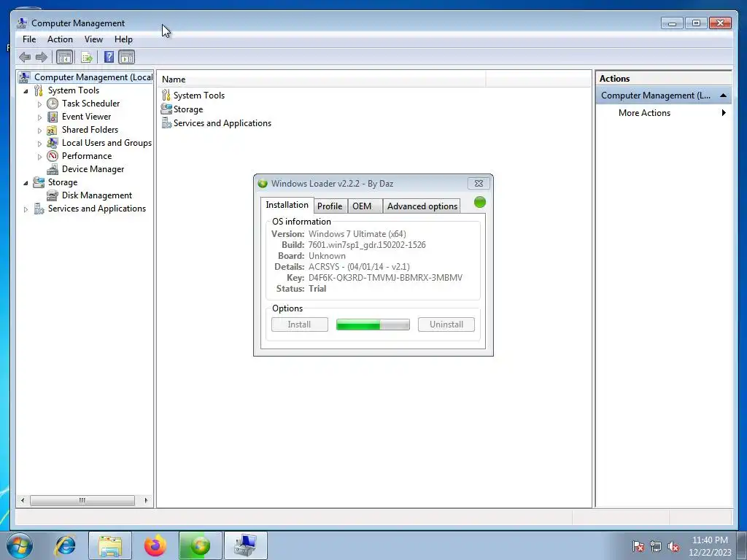Click Storage icon in Name list
This screenshot has height=560, width=747.
166,109
